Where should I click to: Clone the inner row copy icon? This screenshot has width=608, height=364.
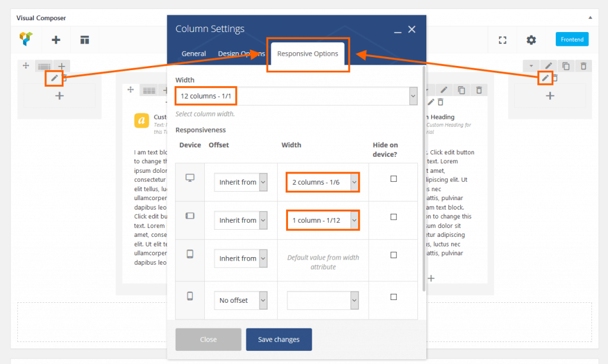[461, 90]
